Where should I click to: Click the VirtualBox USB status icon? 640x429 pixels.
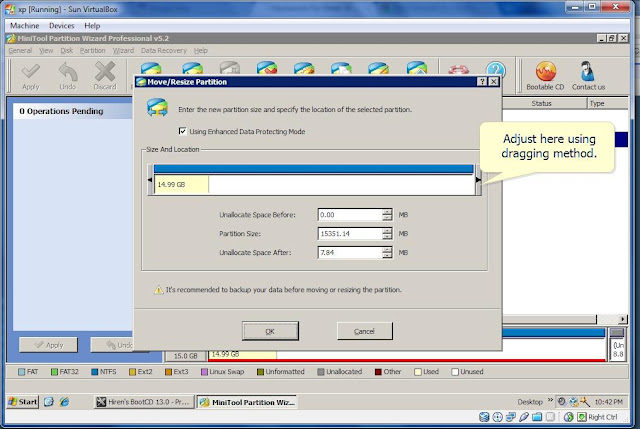pos(524,417)
